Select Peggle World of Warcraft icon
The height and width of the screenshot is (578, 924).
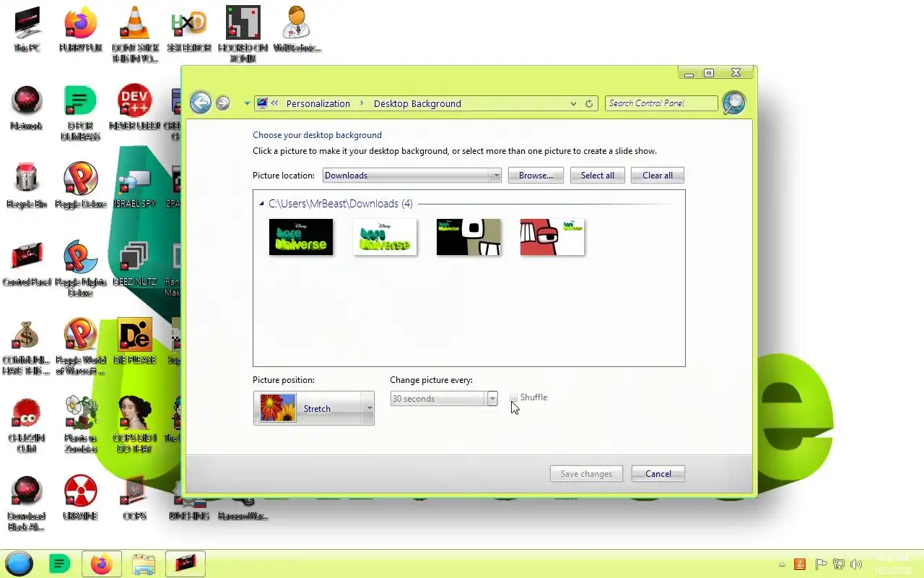pyautogui.click(x=80, y=347)
